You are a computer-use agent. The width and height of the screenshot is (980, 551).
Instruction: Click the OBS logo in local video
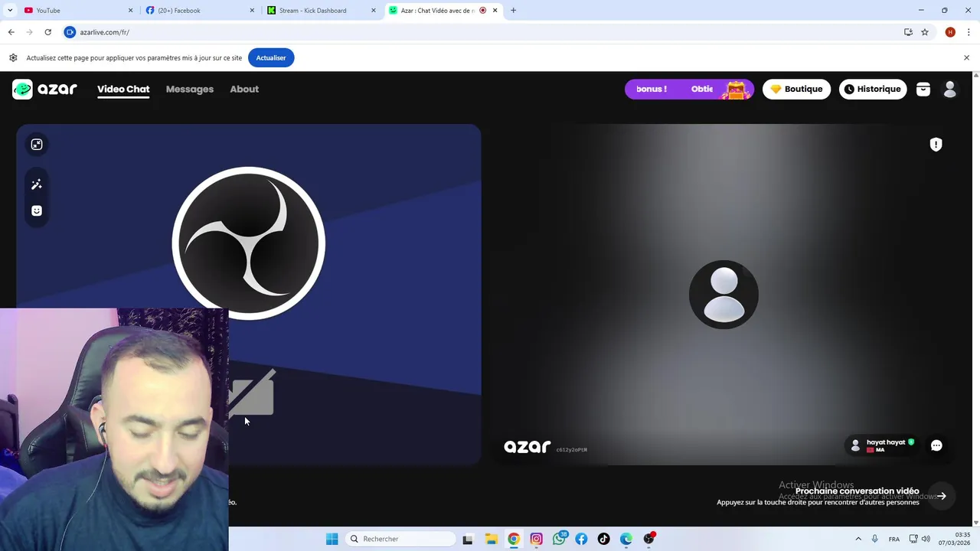point(249,243)
